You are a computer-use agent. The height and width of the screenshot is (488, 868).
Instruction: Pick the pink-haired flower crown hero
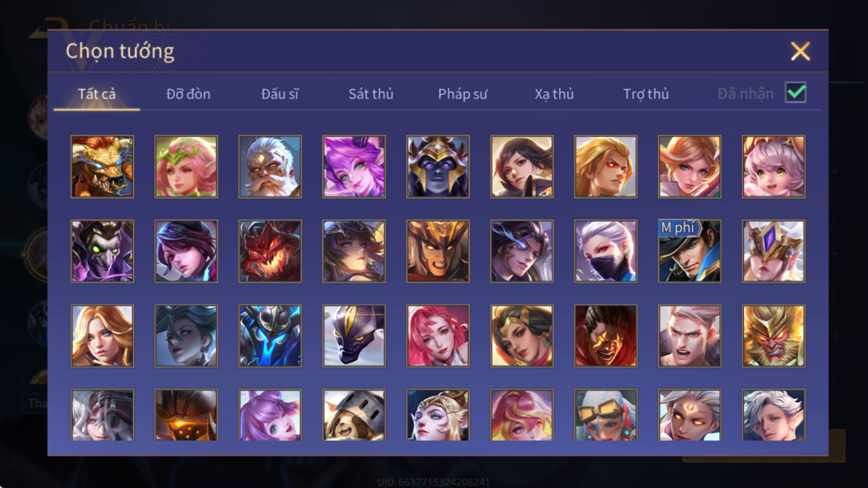pos(186,167)
